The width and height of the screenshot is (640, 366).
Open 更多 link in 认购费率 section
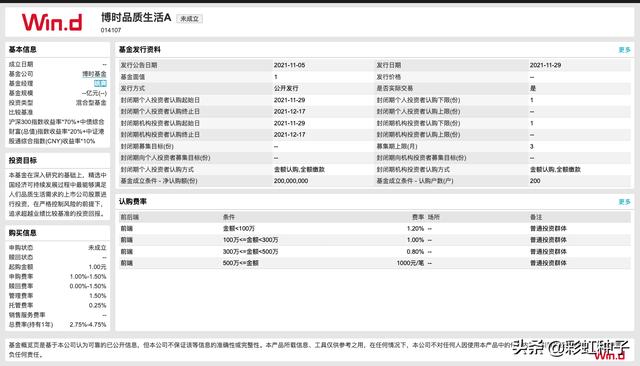pos(624,202)
